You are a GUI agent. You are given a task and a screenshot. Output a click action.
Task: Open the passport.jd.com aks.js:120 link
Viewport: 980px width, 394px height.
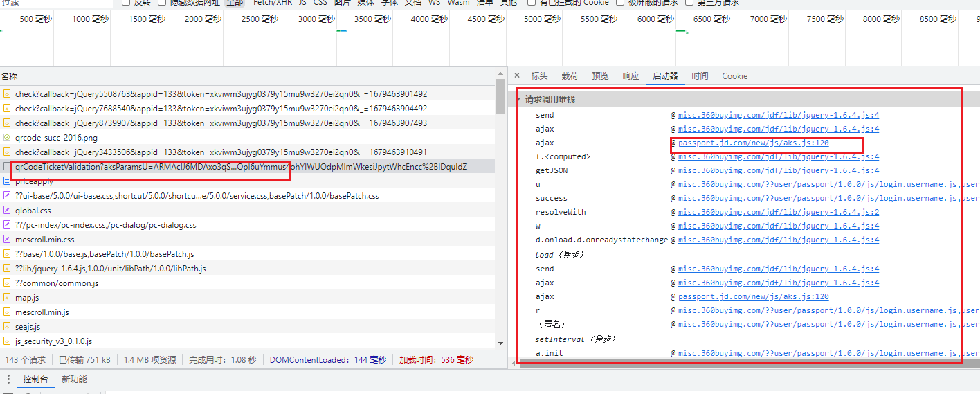[x=753, y=143]
